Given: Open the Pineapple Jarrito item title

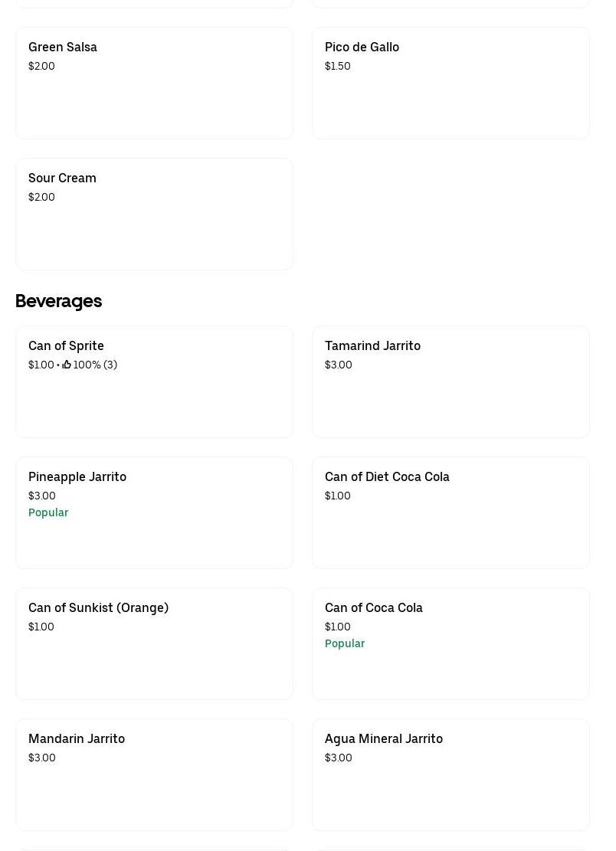Looking at the screenshot, I should pyautogui.click(x=77, y=477).
